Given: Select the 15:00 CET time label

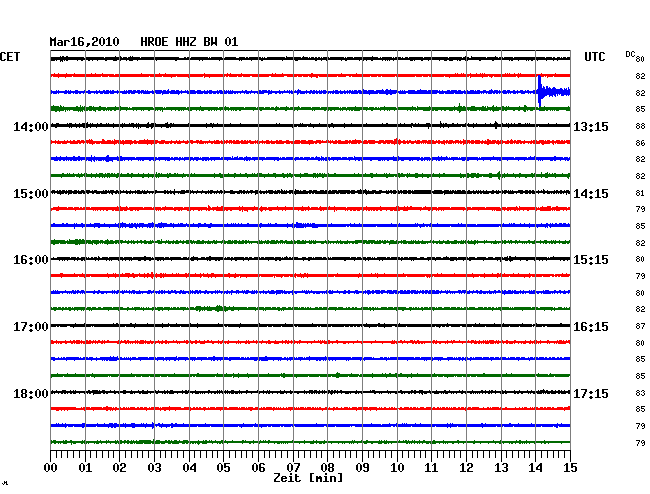Looking at the screenshot, I should [x=31, y=194].
